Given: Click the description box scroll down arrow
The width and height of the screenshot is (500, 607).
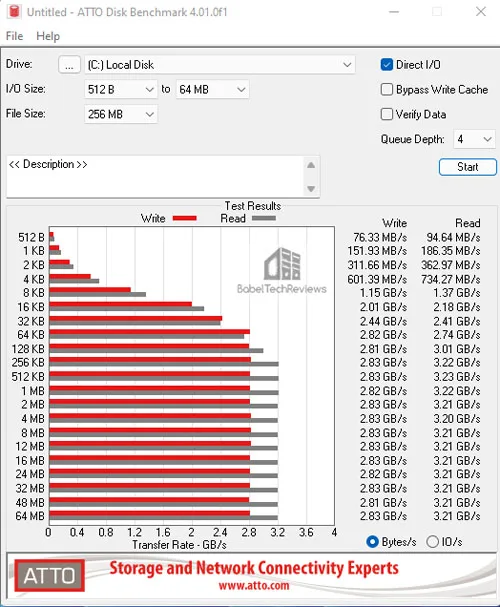Looking at the screenshot, I should tap(311, 189).
